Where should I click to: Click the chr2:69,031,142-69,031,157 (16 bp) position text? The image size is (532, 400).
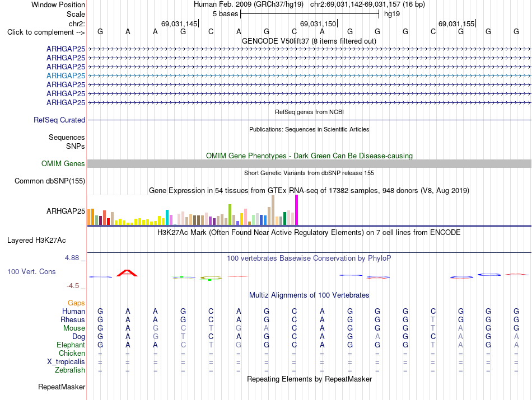(367, 4)
